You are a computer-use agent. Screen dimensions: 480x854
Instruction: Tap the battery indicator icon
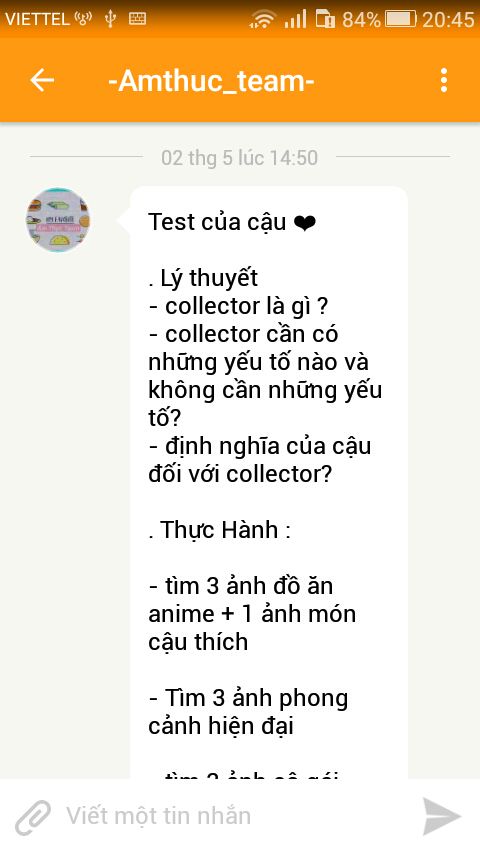[400, 20]
